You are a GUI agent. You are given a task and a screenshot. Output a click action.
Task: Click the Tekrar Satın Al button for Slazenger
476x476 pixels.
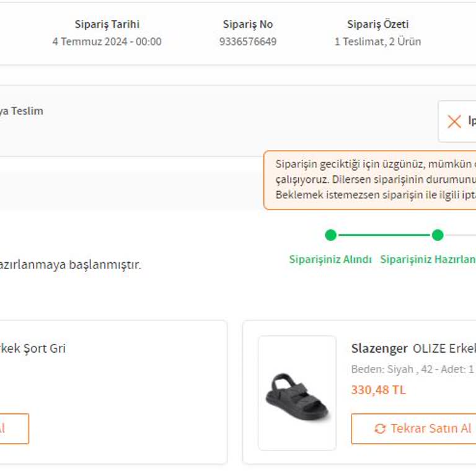click(413, 429)
